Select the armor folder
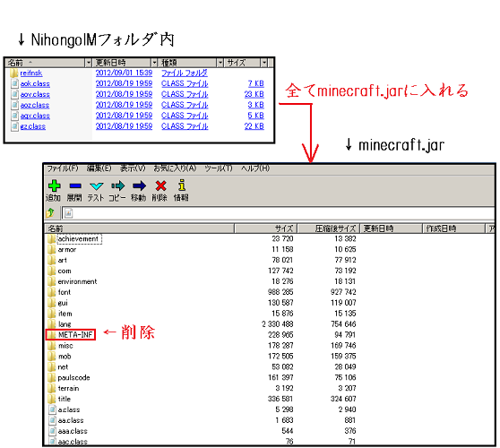Screen dimensions: 500x448 (67, 250)
